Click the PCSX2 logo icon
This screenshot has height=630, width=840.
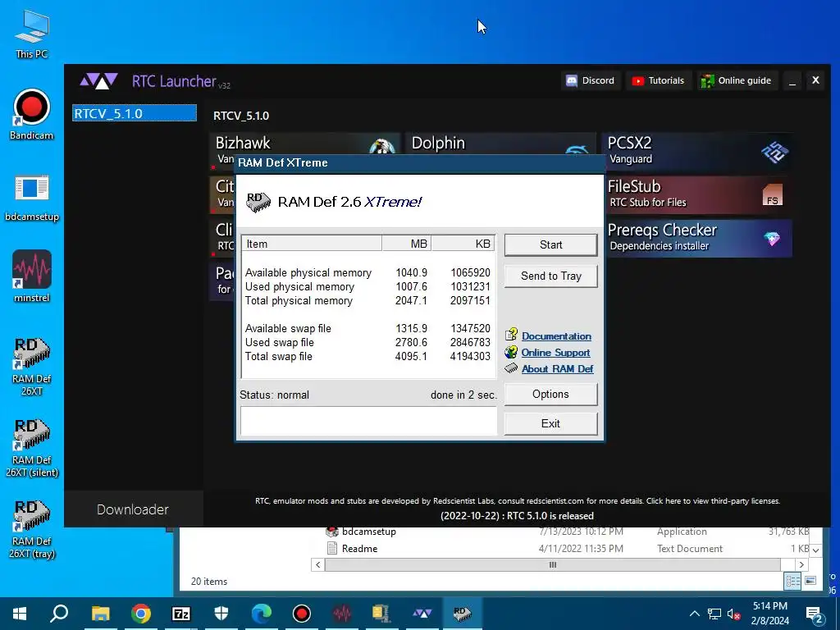[x=774, y=153]
